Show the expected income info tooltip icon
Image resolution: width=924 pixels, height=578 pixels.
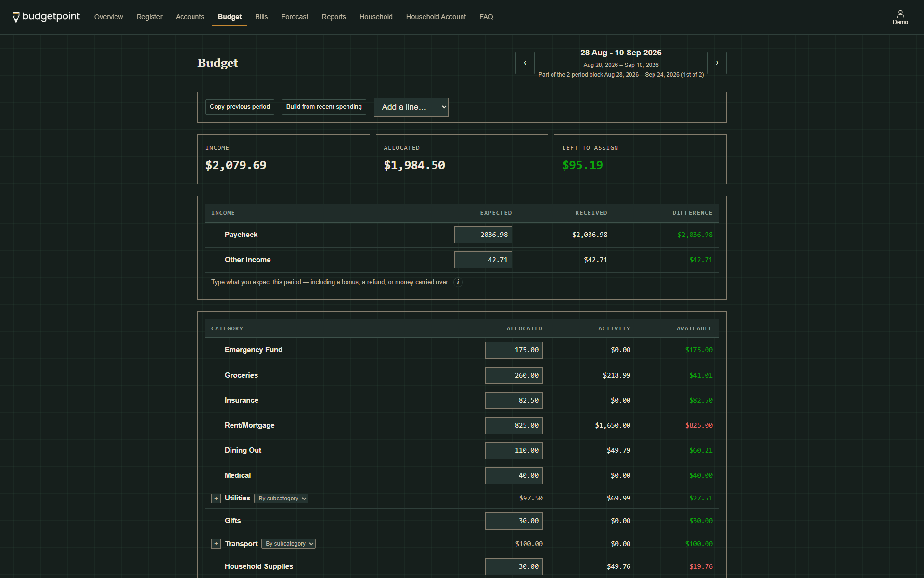click(x=458, y=282)
